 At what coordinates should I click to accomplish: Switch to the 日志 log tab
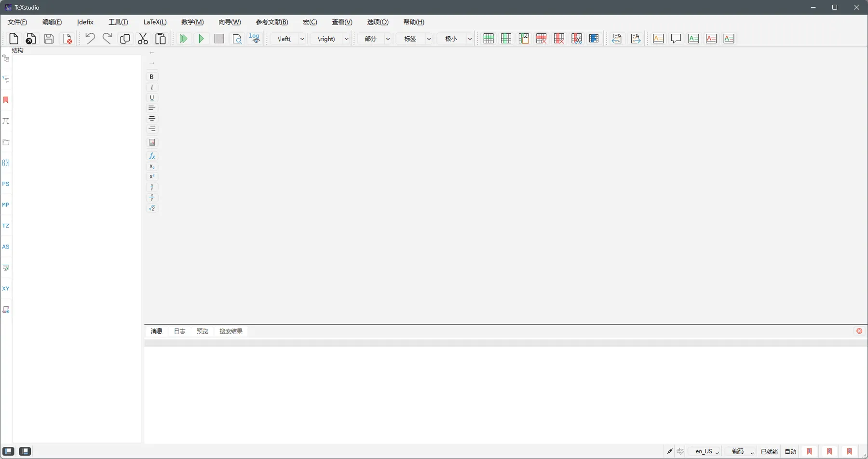tap(179, 331)
